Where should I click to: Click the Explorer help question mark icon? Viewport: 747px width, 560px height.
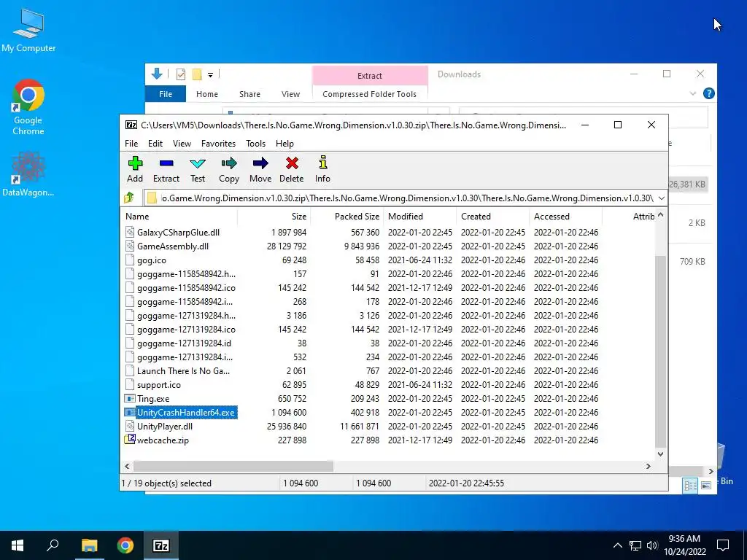[708, 94]
